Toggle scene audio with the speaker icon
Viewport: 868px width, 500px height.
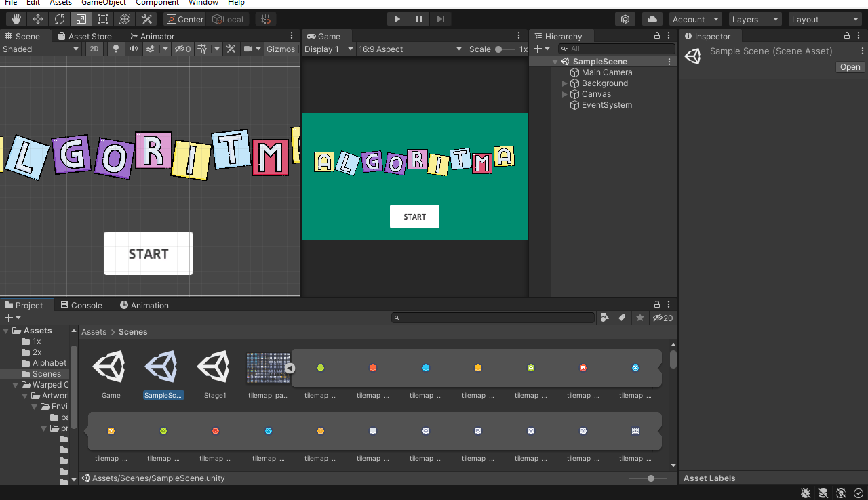[134, 49]
